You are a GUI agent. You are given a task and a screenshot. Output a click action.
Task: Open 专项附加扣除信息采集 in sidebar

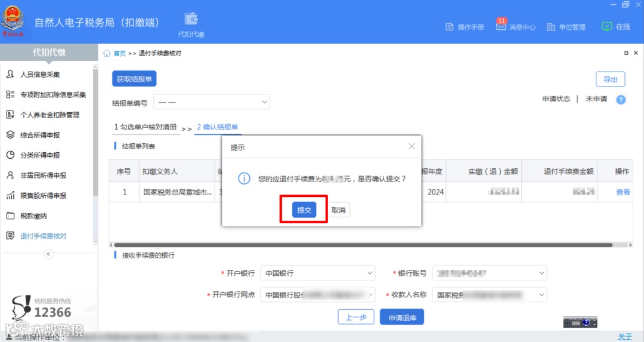point(53,94)
